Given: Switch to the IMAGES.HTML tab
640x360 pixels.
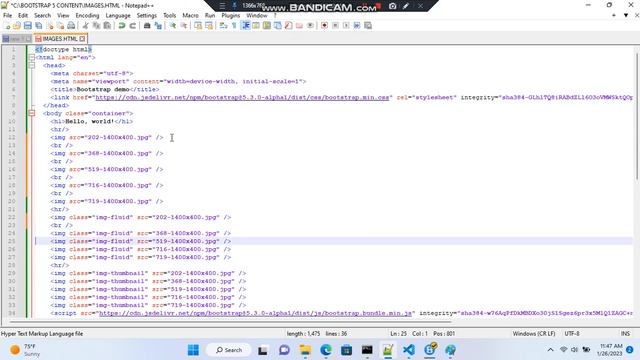Looking at the screenshot, I should (60, 39).
